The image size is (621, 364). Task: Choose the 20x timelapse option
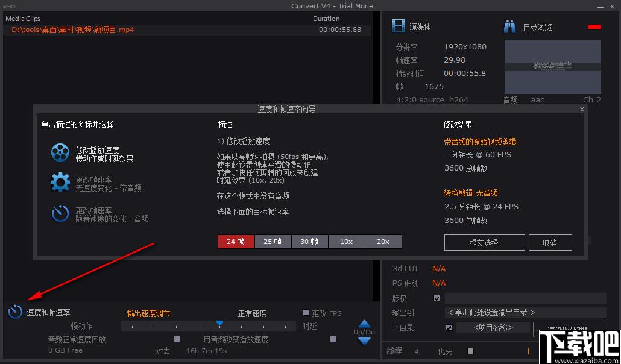(383, 242)
